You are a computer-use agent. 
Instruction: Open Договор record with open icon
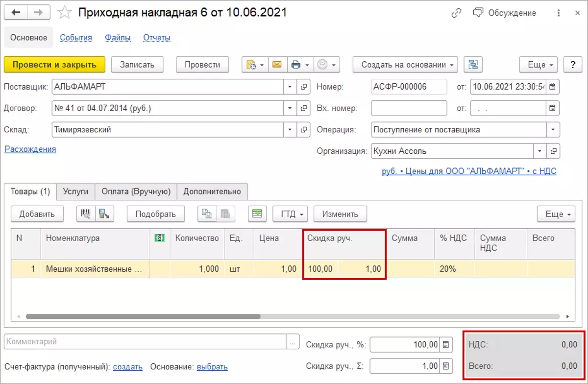coord(304,108)
